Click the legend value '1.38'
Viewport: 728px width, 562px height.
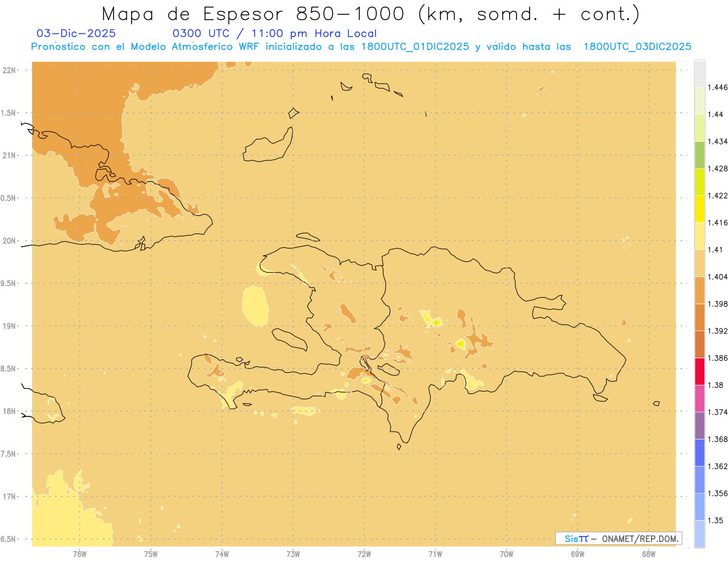point(716,385)
